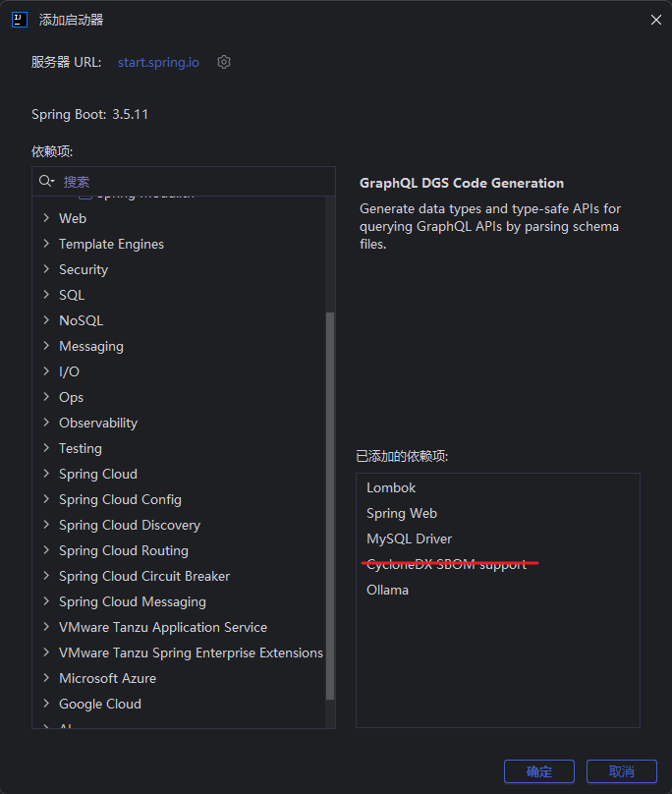Open the start.spring.io server link
This screenshot has width=672, height=794.
point(158,62)
